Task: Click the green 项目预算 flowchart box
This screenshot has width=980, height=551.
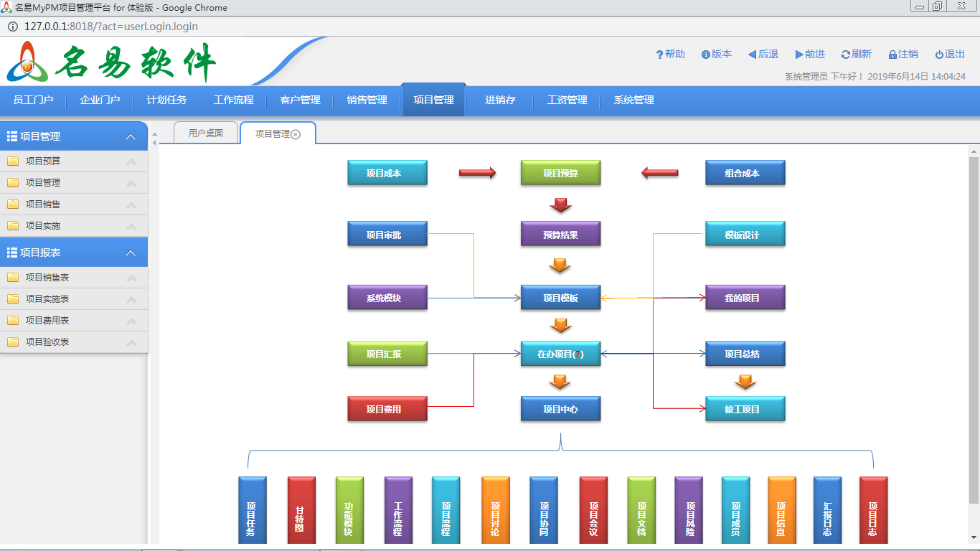Action: [x=560, y=173]
